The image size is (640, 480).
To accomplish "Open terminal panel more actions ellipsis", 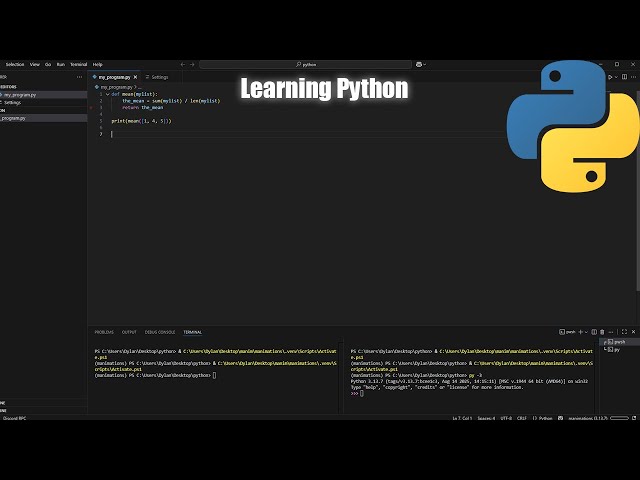I will [611, 332].
